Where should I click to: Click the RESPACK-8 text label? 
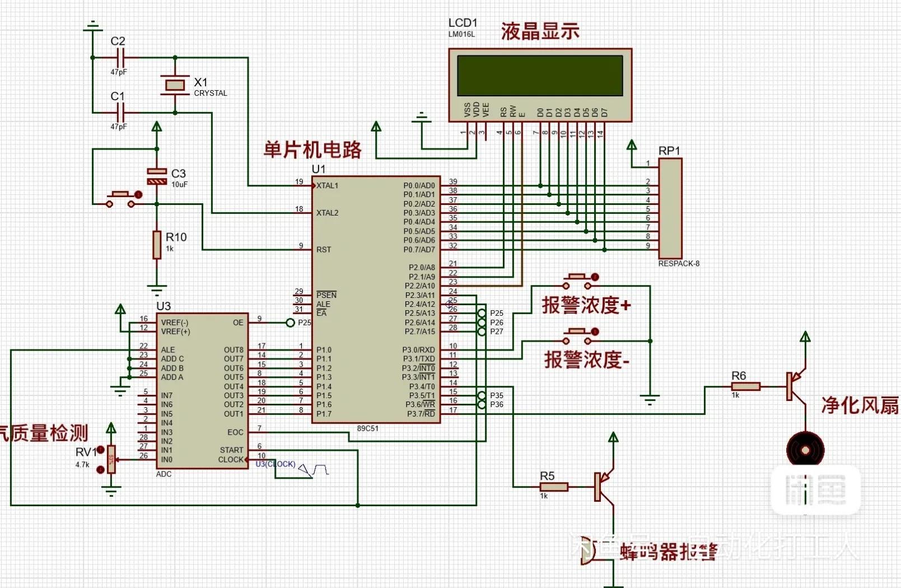pos(679,263)
